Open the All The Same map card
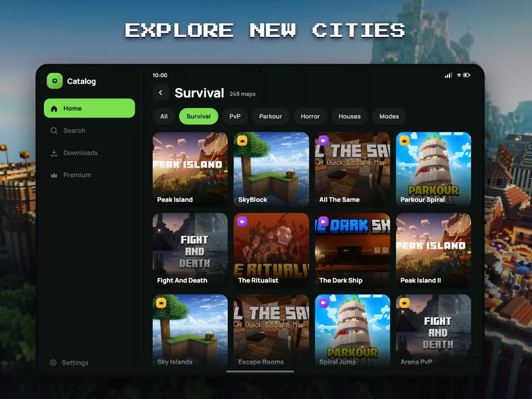The image size is (532, 399). [352, 169]
